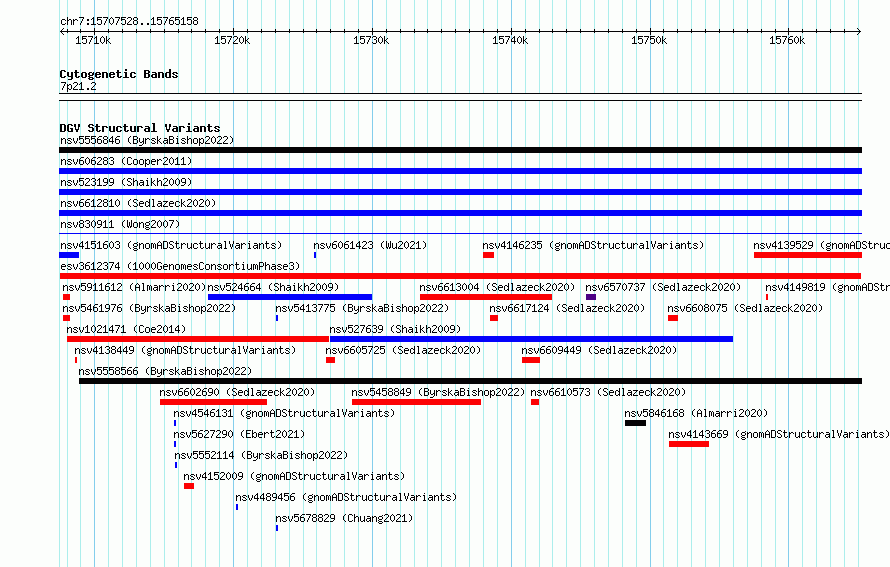
Task: Click nsv6605725 (Sedlazeck2020) label
Action: click(403, 350)
